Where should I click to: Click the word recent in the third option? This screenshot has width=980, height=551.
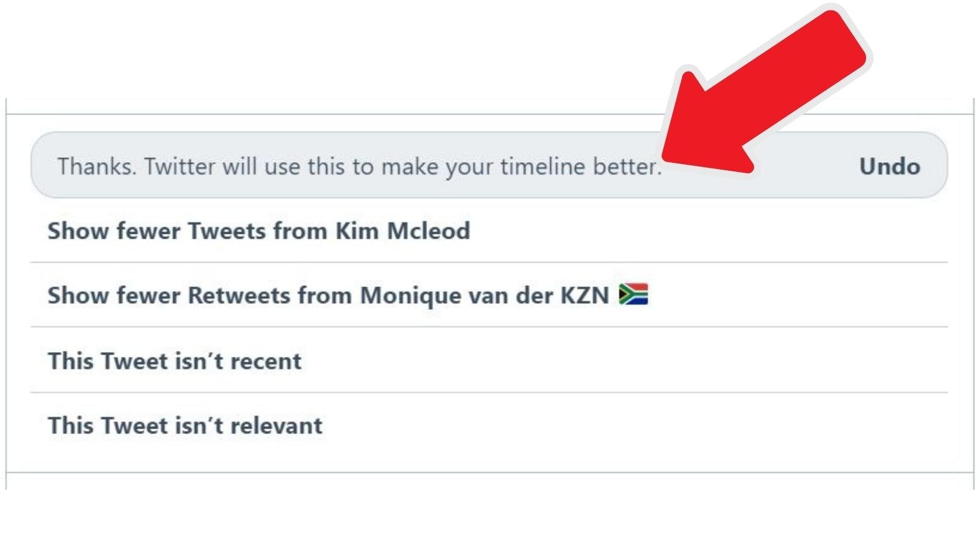pos(266,361)
